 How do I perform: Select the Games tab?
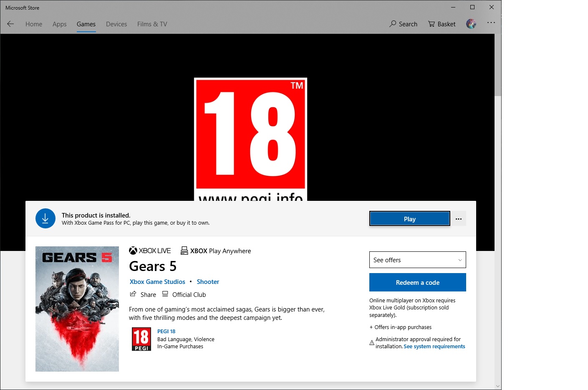click(x=86, y=24)
